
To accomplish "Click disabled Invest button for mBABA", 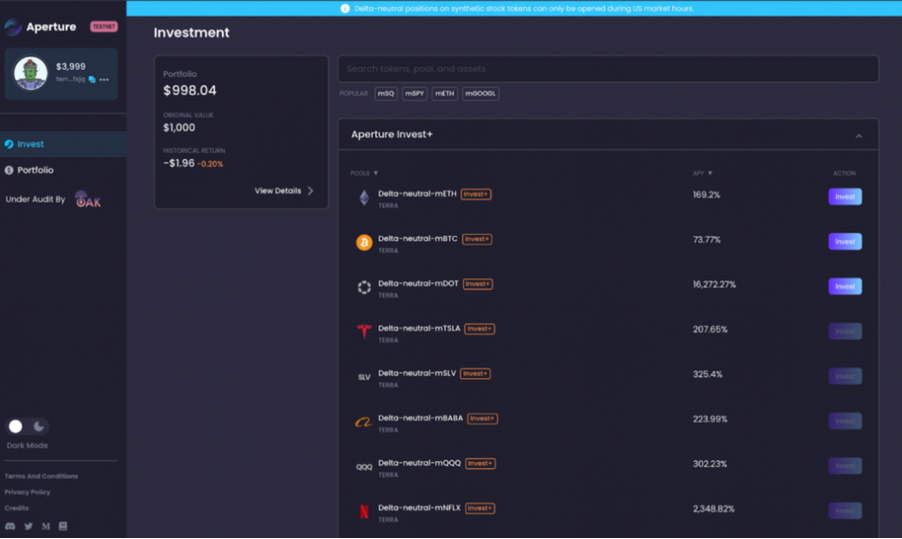I will [x=845, y=421].
